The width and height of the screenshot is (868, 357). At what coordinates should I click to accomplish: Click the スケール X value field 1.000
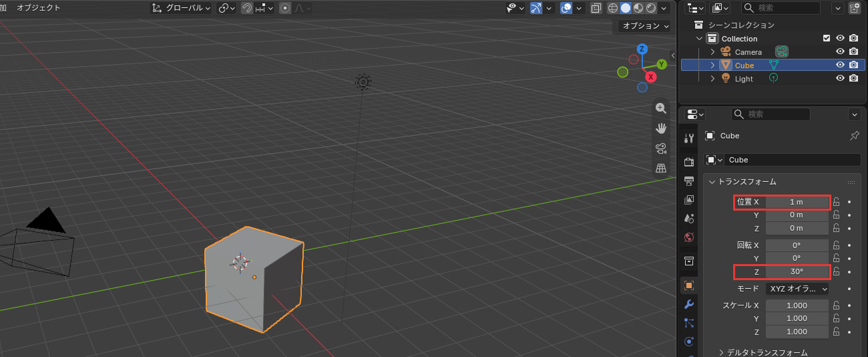tap(797, 306)
